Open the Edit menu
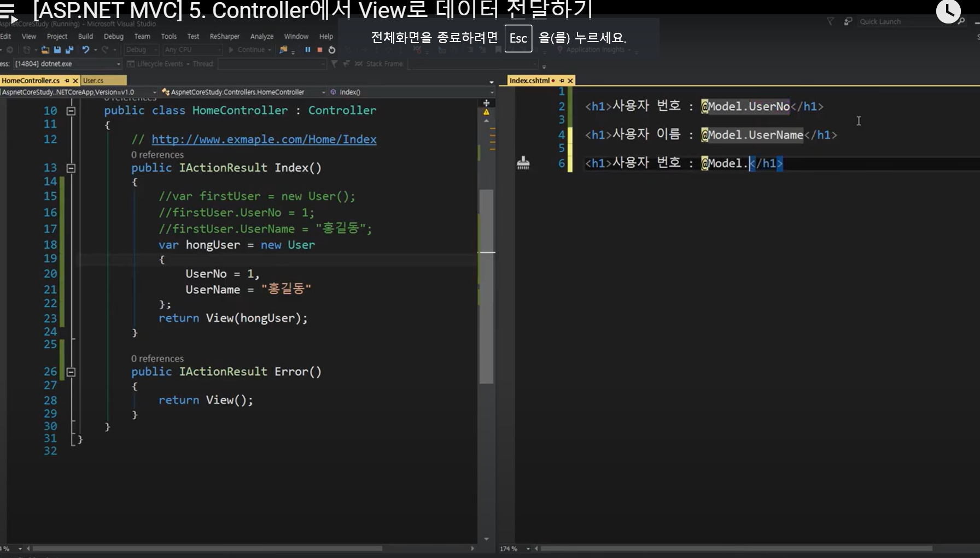 [x=5, y=36]
